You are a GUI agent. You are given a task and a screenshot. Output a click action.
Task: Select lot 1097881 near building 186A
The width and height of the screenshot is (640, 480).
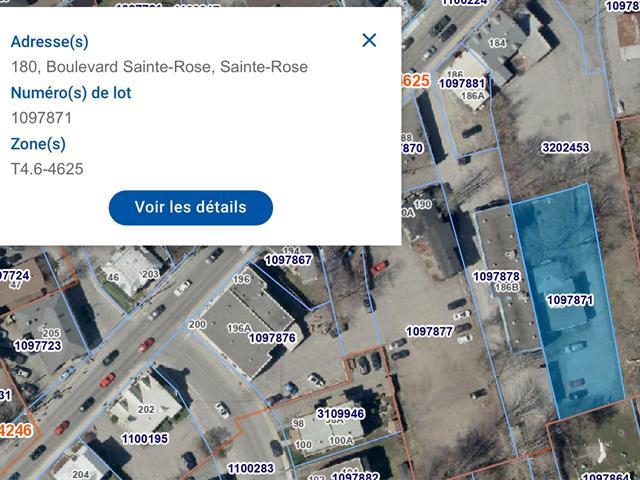[462, 83]
